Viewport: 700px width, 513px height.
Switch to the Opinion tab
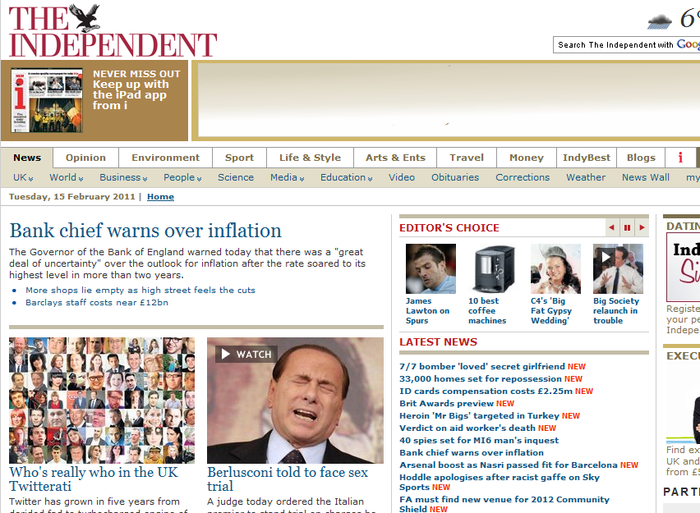click(x=86, y=158)
